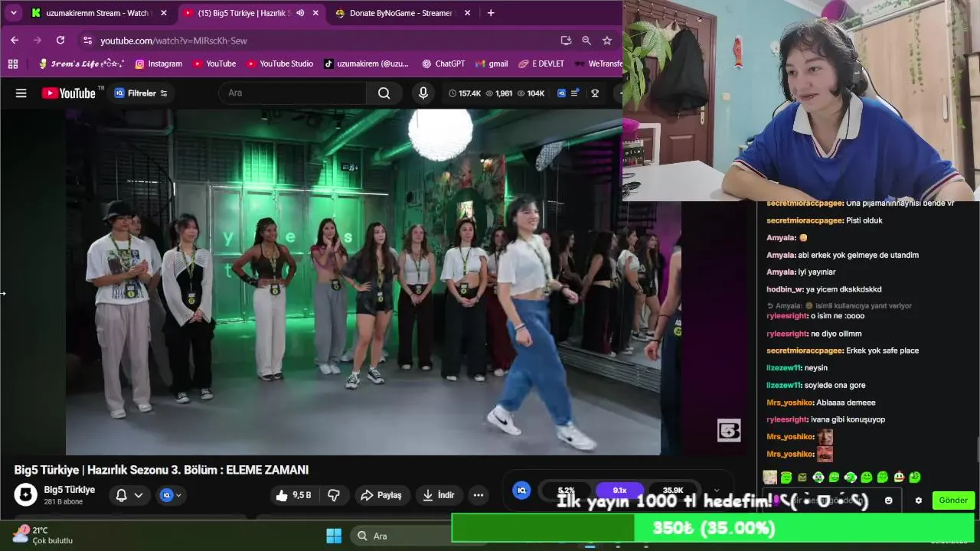Mute the Big5 Türkiye tab audio icon
The image size is (980, 551).
coord(300,13)
